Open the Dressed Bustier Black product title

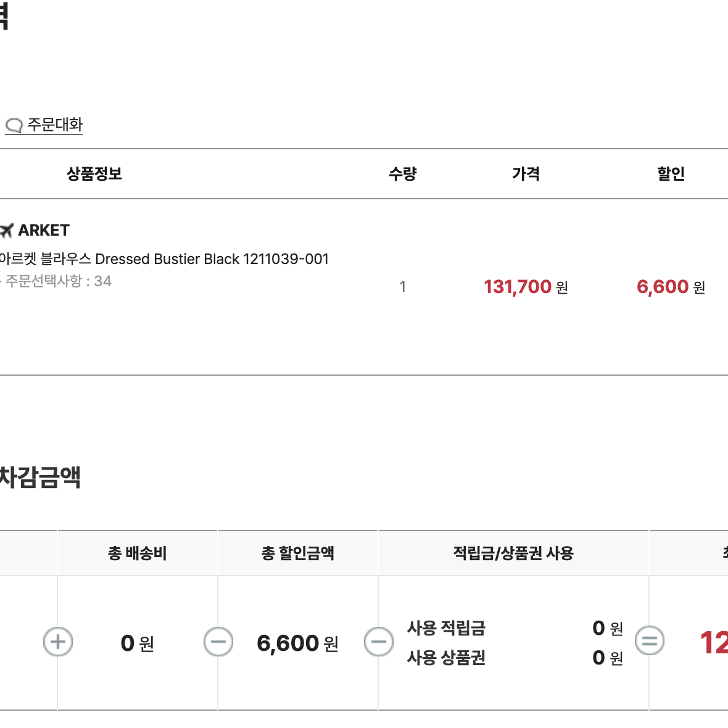pyautogui.click(x=164, y=259)
